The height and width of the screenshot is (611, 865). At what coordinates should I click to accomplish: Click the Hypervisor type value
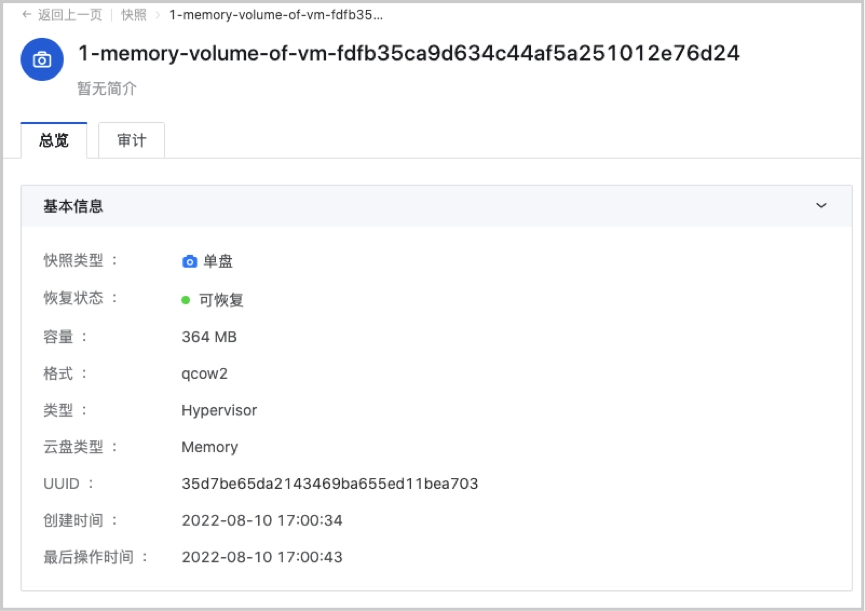coord(219,410)
